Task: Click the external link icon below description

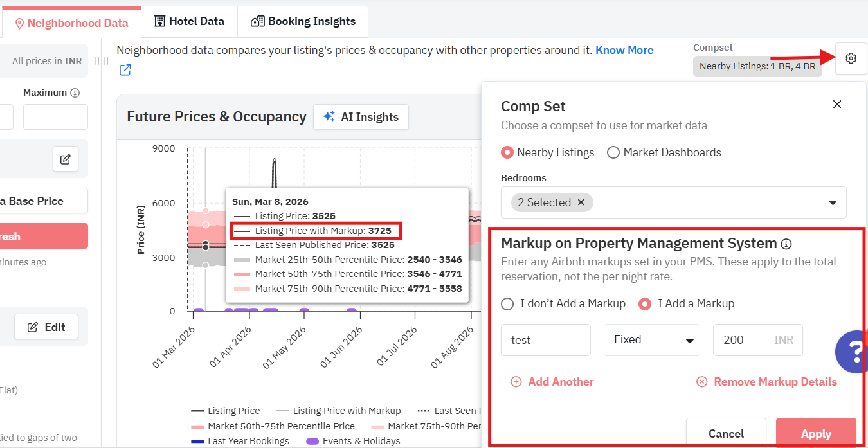Action: click(x=125, y=70)
